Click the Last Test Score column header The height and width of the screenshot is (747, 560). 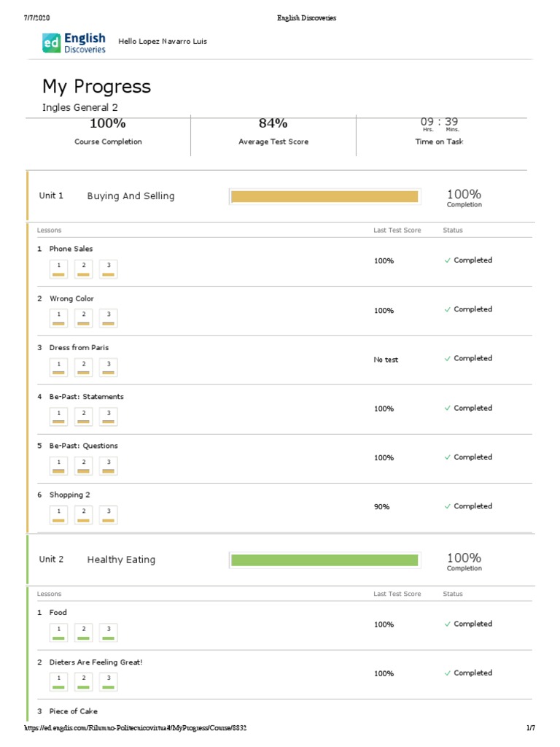tap(397, 231)
